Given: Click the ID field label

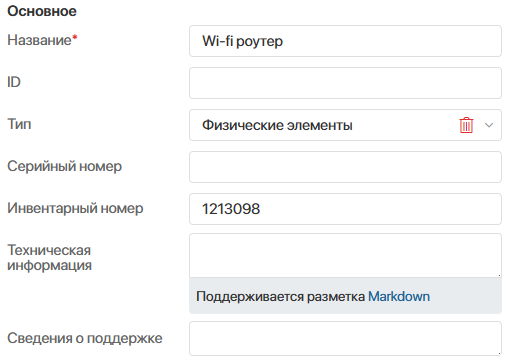Looking at the screenshot, I should click(x=14, y=82).
